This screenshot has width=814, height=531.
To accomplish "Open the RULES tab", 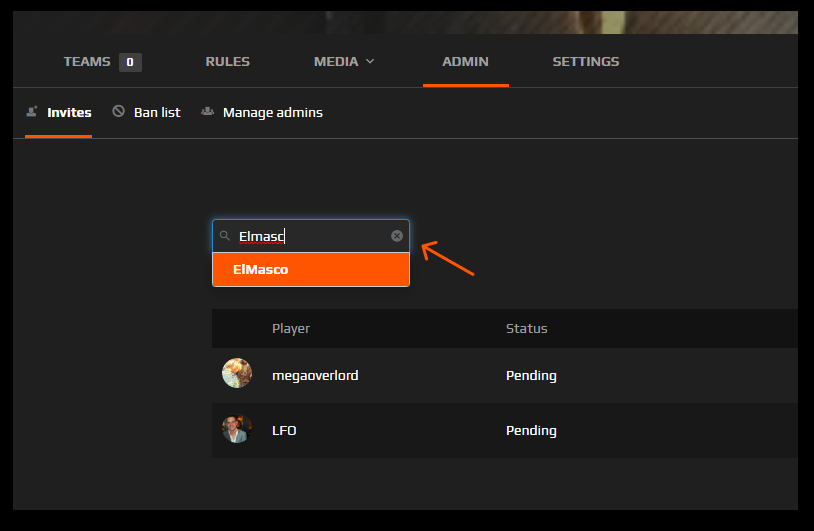I will [227, 62].
